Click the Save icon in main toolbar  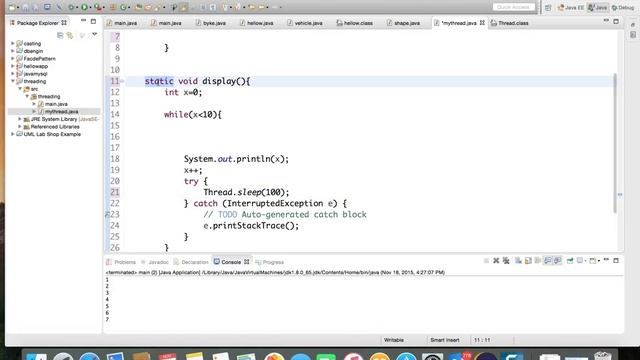25,7
